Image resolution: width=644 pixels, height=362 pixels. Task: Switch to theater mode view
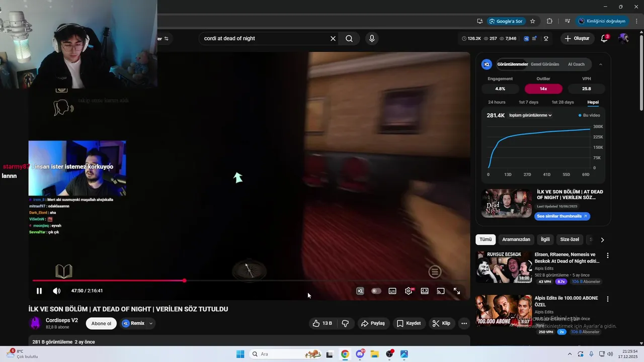pyautogui.click(x=425, y=291)
